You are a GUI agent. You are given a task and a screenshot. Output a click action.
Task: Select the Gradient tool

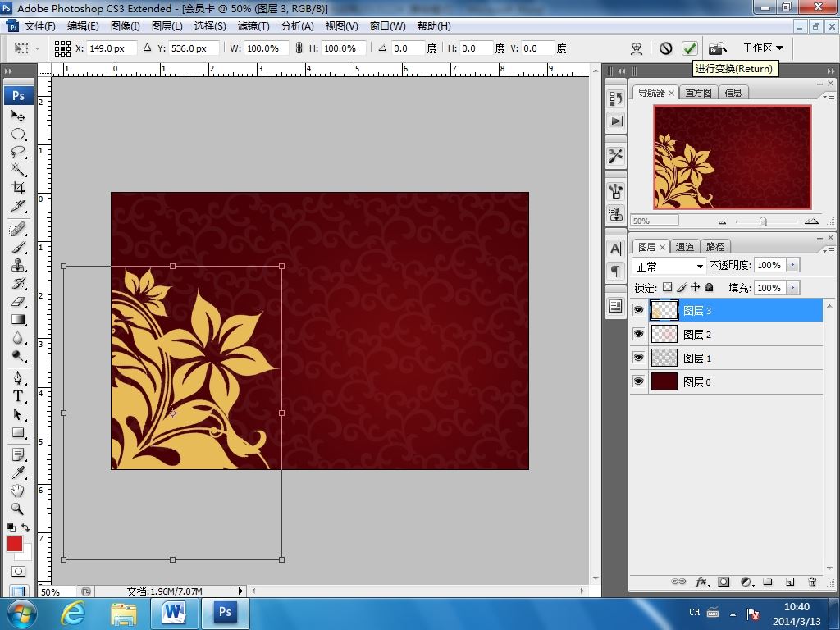[18, 320]
